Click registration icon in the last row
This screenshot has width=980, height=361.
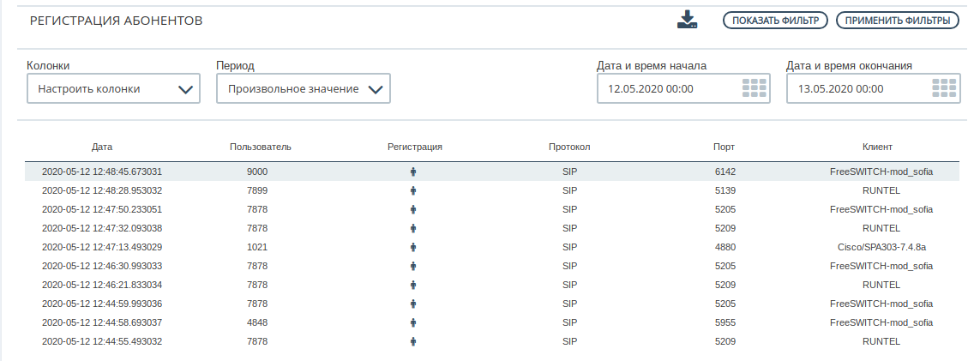(413, 341)
